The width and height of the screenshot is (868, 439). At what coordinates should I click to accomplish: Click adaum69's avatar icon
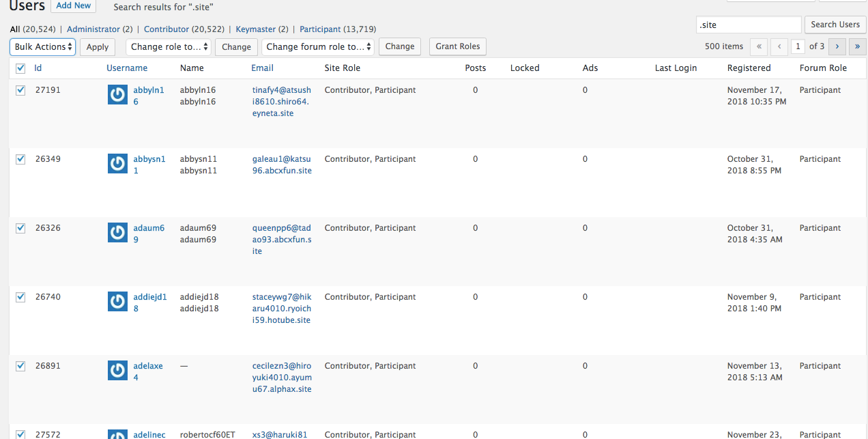[117, 232]
